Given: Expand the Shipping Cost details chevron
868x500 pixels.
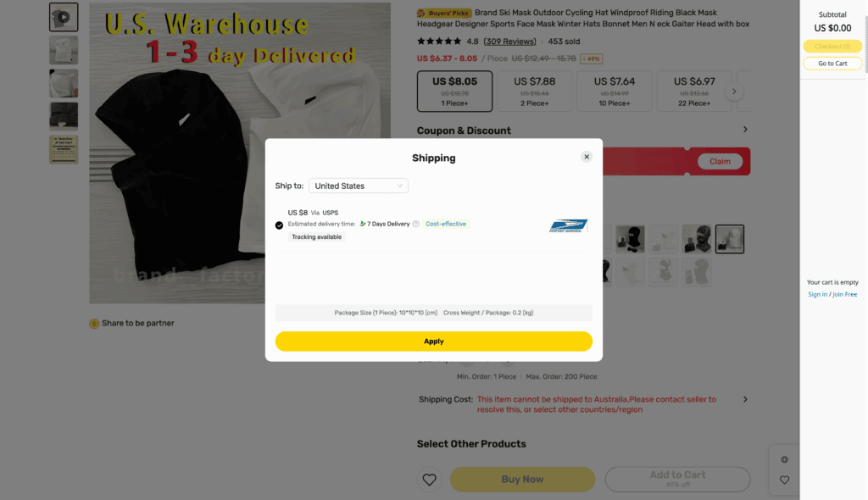Looking at the screenshot, I should (x=745, y=398).
